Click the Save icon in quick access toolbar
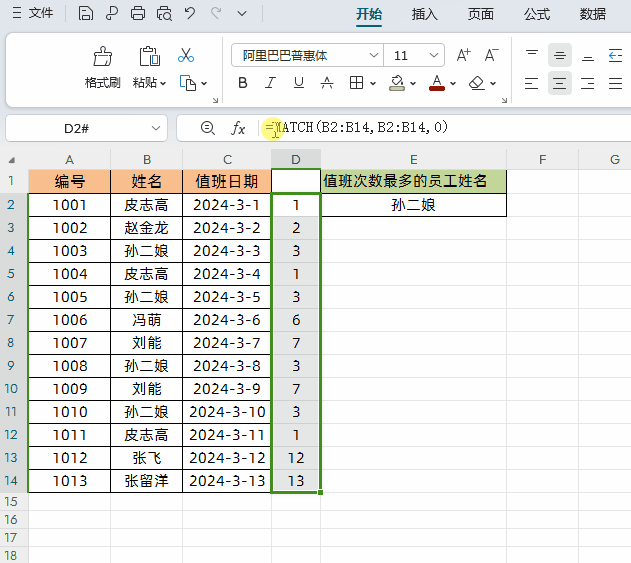Viewport: 631px width, 563px height. click(x=86, y=14)
